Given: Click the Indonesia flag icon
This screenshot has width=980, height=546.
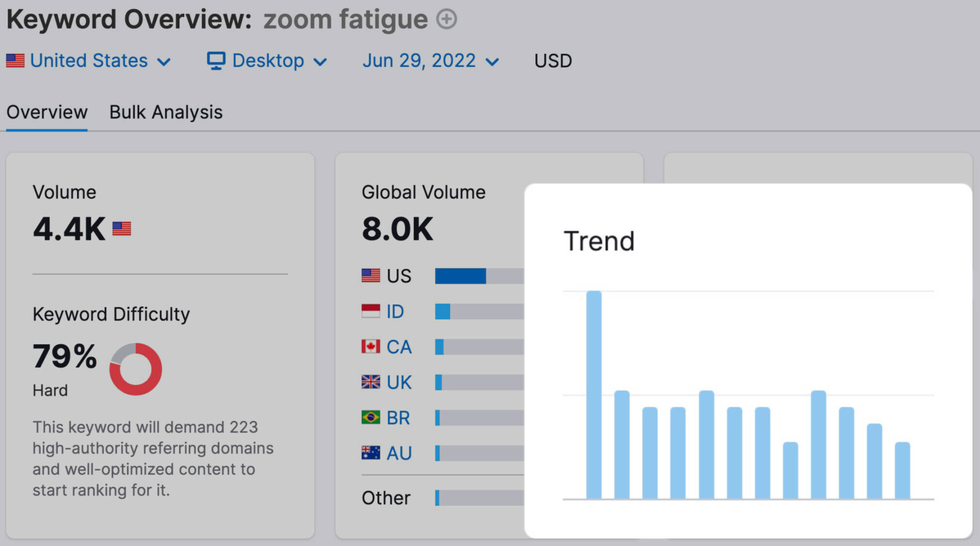Looking at the screenshot, I should coord(371,311).
